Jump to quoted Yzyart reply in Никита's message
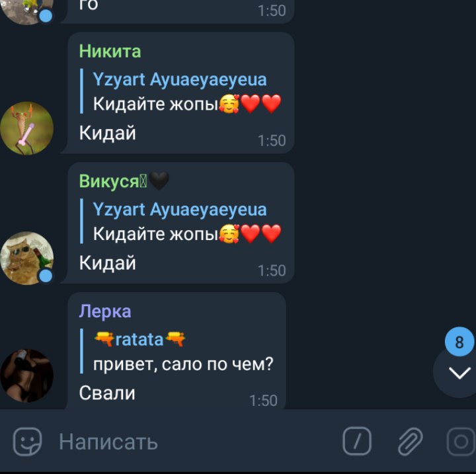 coord(181,91)
